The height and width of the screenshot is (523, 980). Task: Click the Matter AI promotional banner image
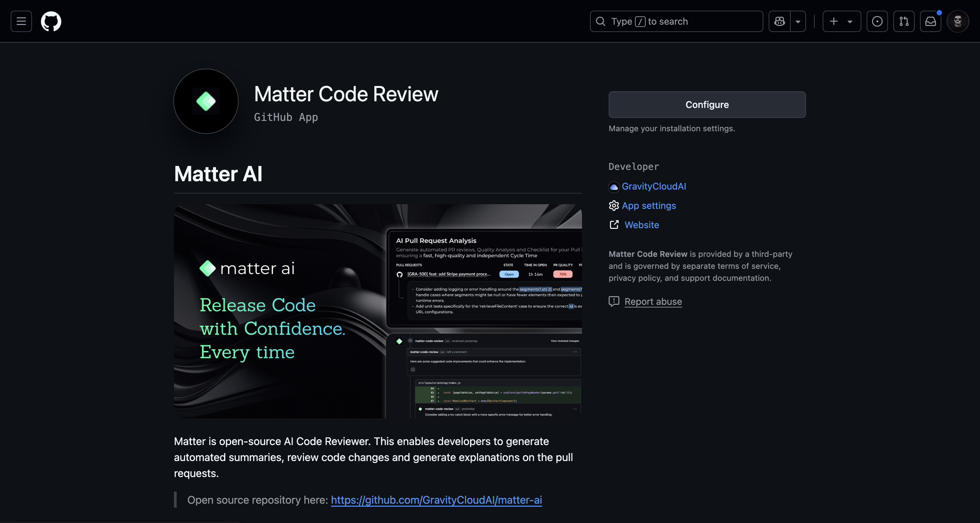[x=378, y=311]
